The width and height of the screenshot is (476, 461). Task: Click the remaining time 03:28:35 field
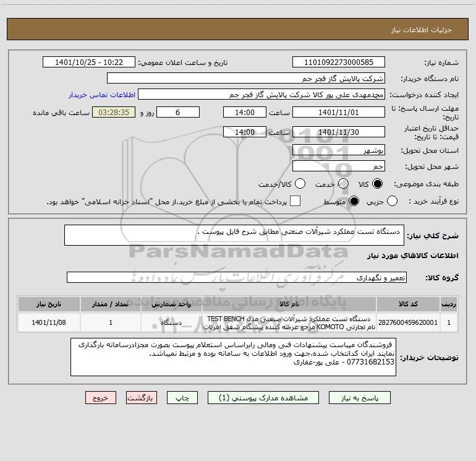pyautogui.click(x=114, y=112)
